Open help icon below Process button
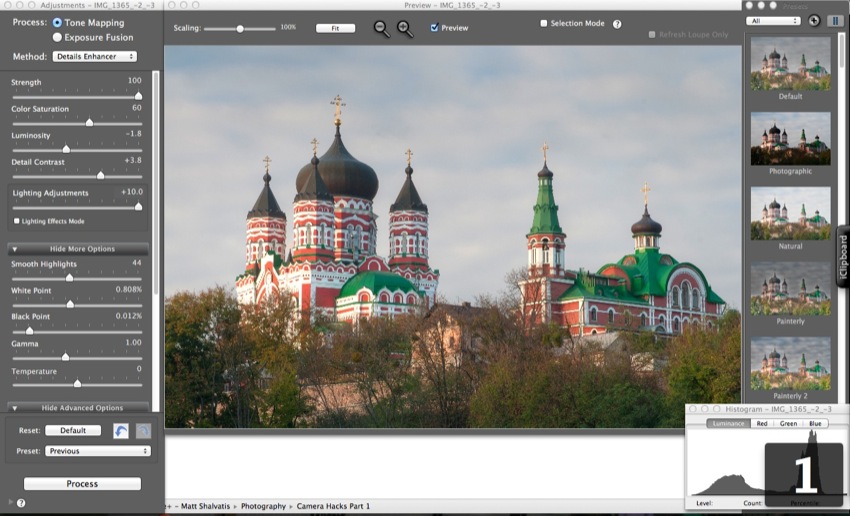This screenshot has width=850, height=516. pyautogui.click(x=21, y=502)
